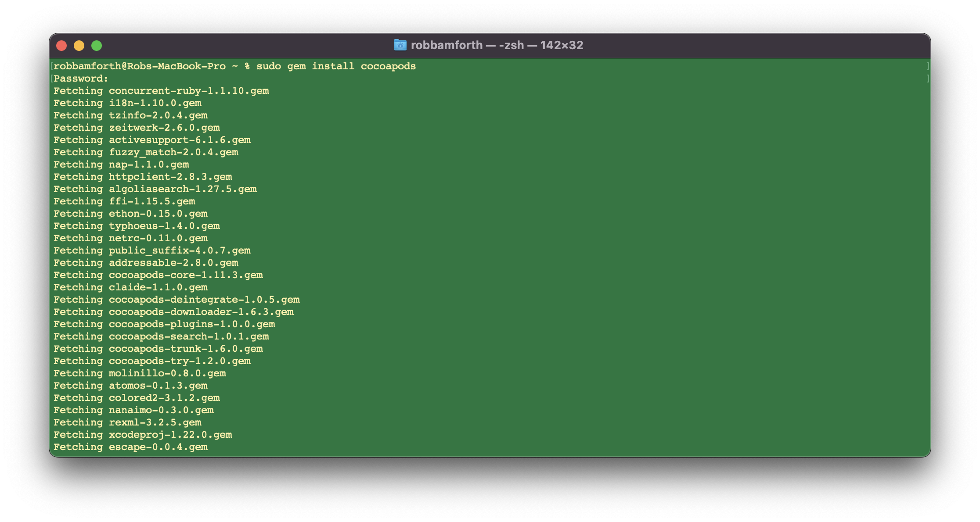The height and width of the screenshot is (522, 980).
Task: Select the line 'Fetching addressable-2.8.0.gem'
Action: 146,263
